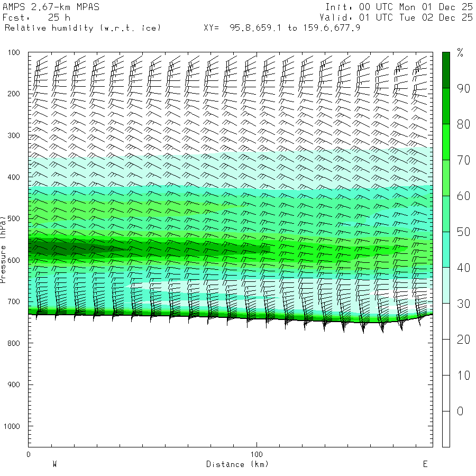
Task: Click the 80-90% green colorbar segment
Action: 446,106
